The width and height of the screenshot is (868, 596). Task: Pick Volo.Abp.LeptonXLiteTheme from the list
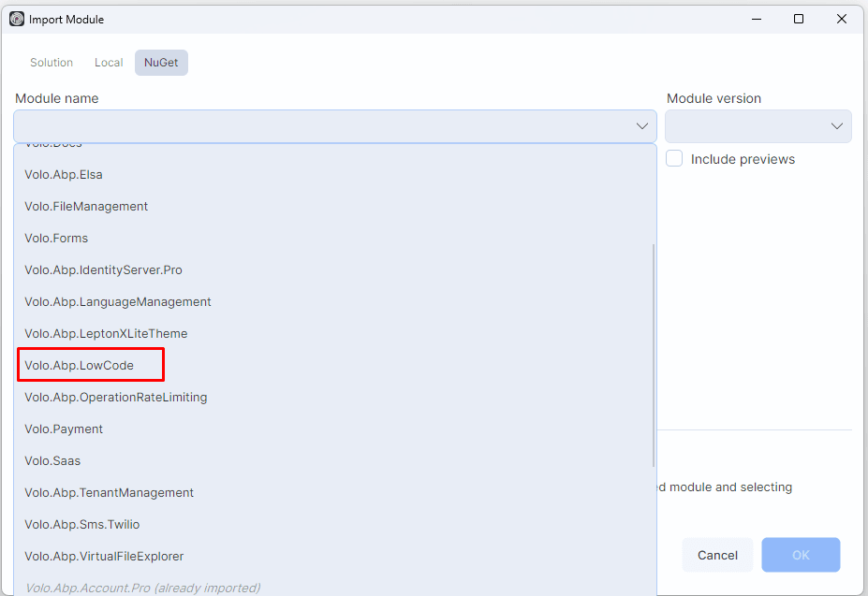tap(335, 334)
